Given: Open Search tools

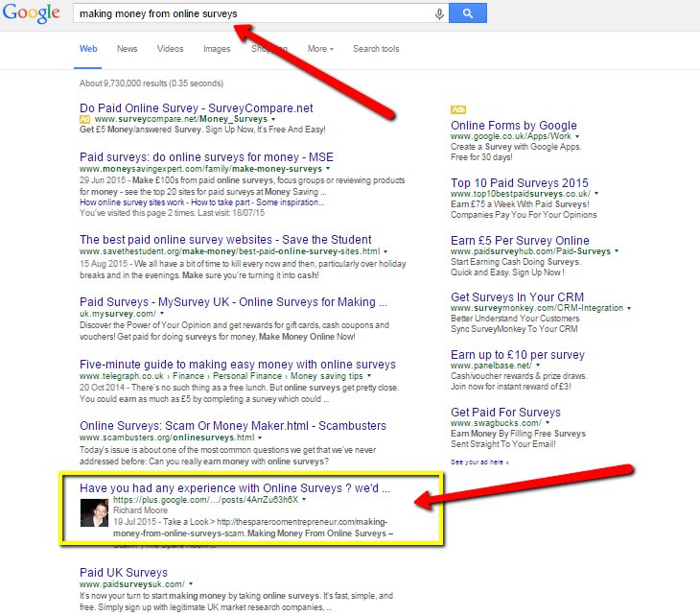Looking at the screenshot, I should coord(376,49).
